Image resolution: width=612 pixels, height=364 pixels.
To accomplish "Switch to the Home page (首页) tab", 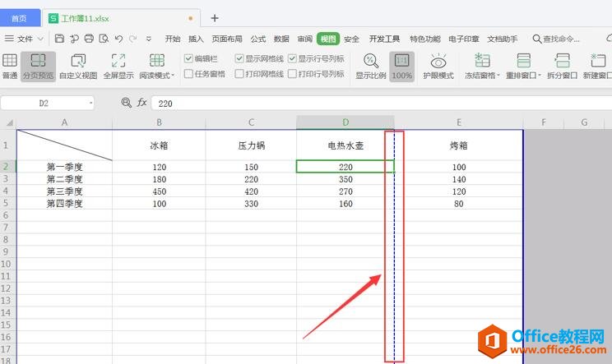I will click(20, 18).
